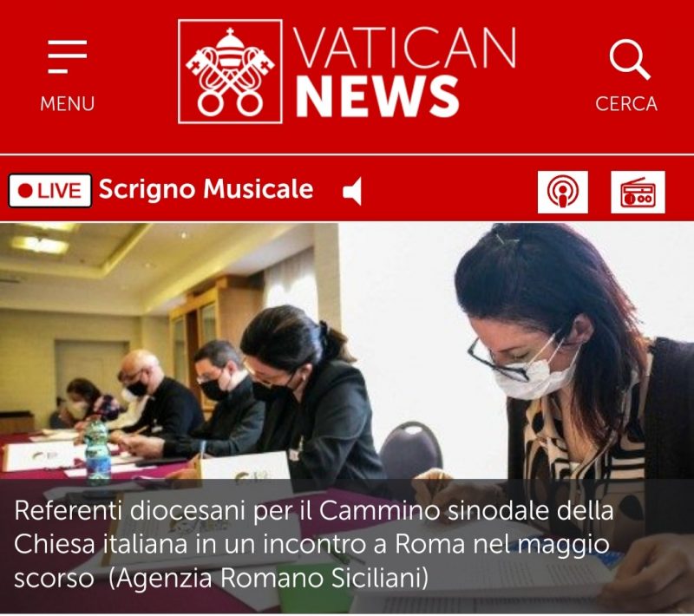Viewport: 694px width, 616px height.
Task: Open the radio icon
Action: (638, 192)
